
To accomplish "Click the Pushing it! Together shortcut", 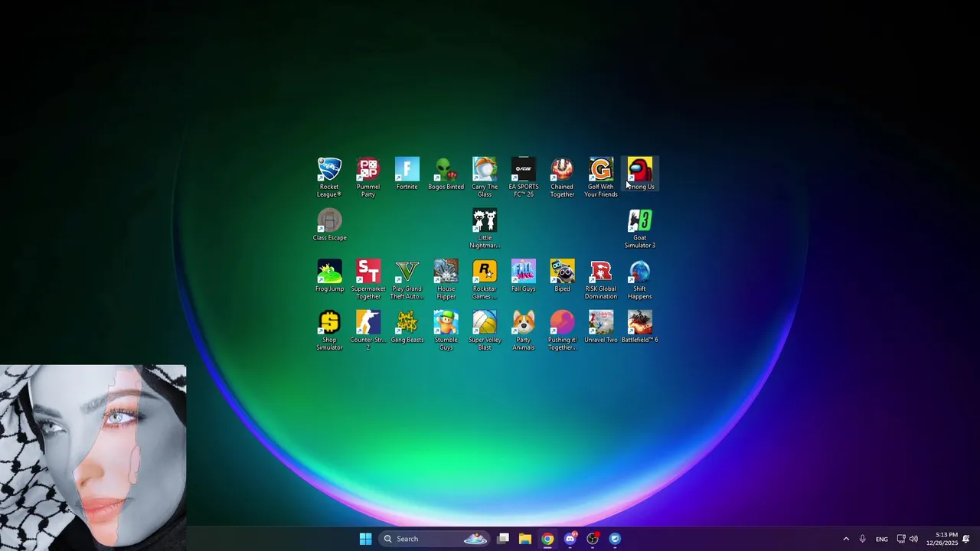I will 562,331.
